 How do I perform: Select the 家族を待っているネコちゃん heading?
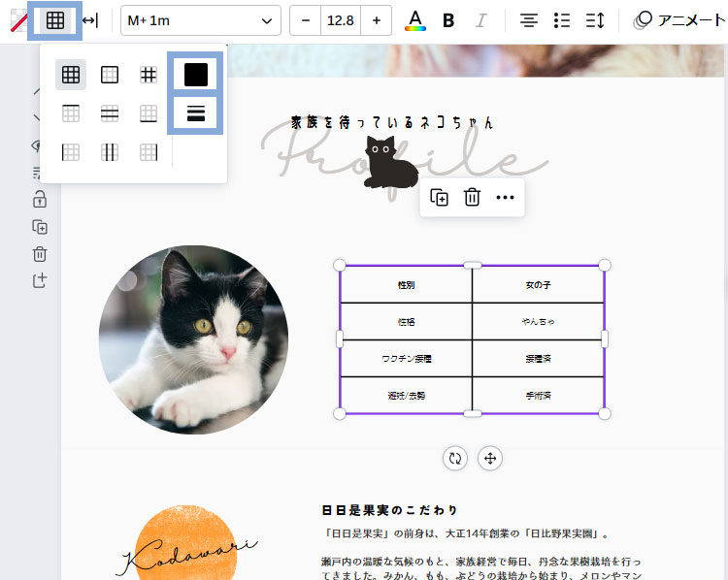[x=392, y=122]
